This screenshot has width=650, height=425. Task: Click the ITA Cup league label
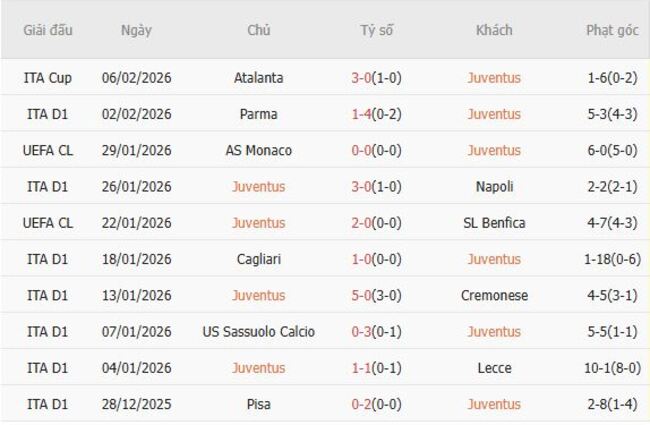click(x=48, y=78)
